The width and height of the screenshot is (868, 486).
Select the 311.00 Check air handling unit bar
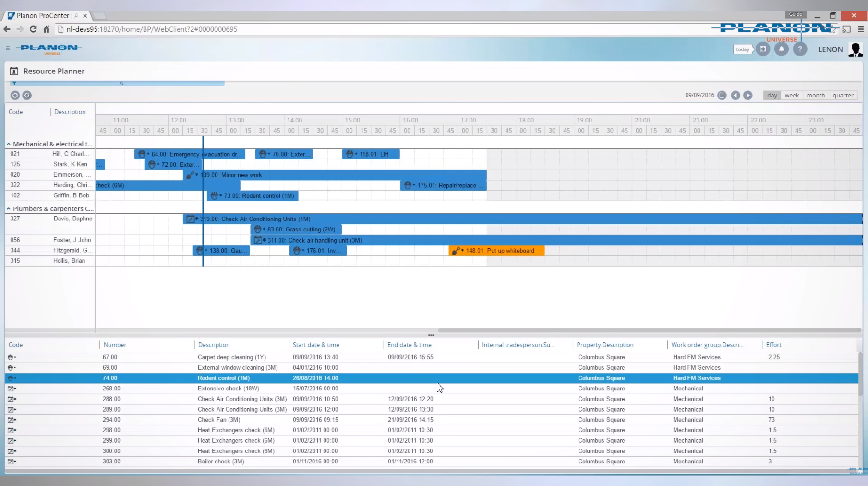[556, 240]
